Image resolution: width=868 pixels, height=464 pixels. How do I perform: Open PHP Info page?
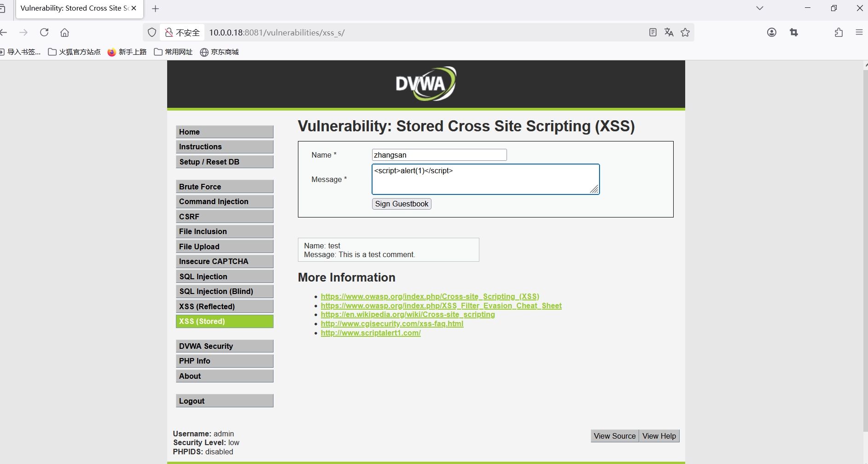[x=225, y=361]
